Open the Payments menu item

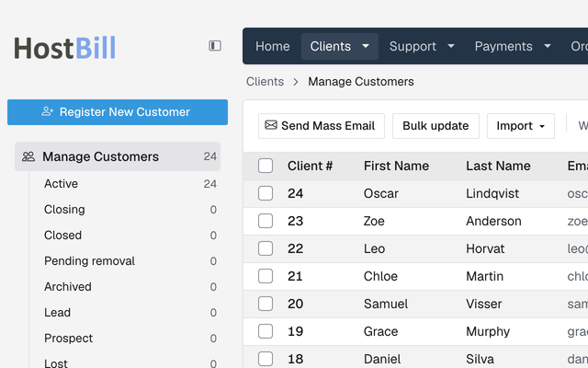503,46
